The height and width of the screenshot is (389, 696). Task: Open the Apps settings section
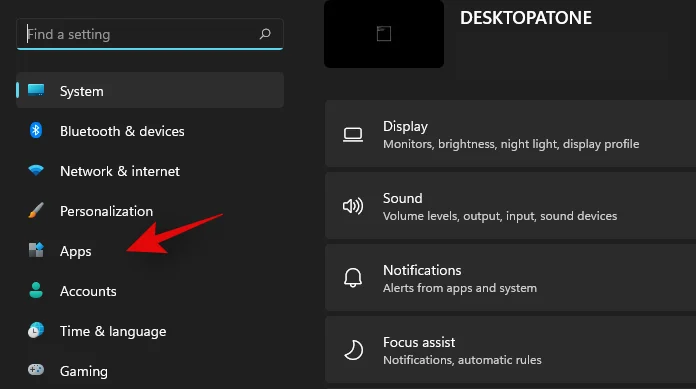click(x=150, y=251)
